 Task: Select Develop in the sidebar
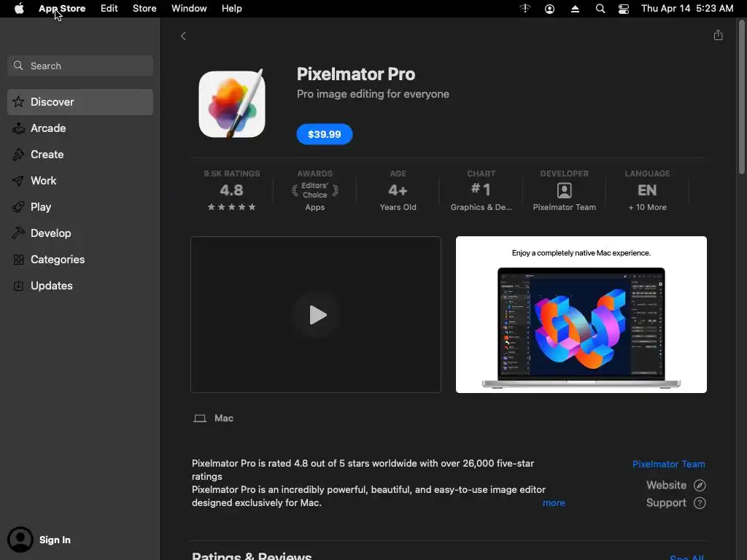coord(80,233)
